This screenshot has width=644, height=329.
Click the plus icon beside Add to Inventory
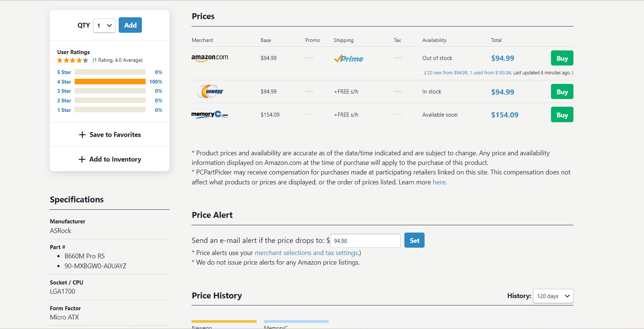(82, 159)
